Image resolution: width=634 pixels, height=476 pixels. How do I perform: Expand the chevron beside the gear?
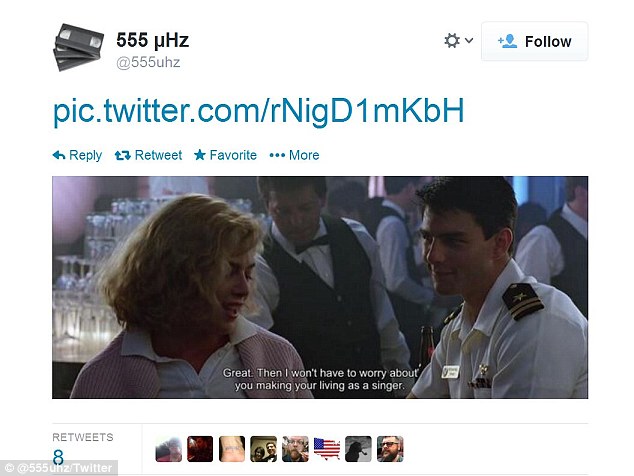pyautogui.click(x=469, y=40)
